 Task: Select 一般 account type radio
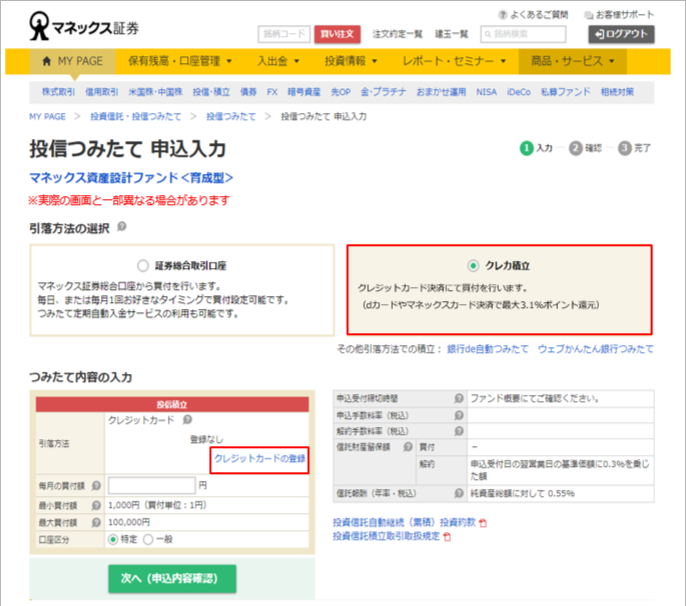148,539
